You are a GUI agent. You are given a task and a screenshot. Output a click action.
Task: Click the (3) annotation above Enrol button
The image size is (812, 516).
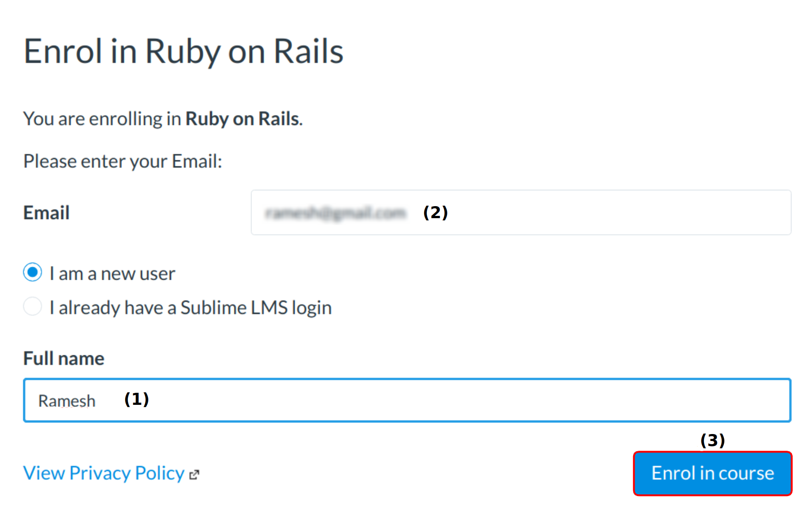click(712, 440)
